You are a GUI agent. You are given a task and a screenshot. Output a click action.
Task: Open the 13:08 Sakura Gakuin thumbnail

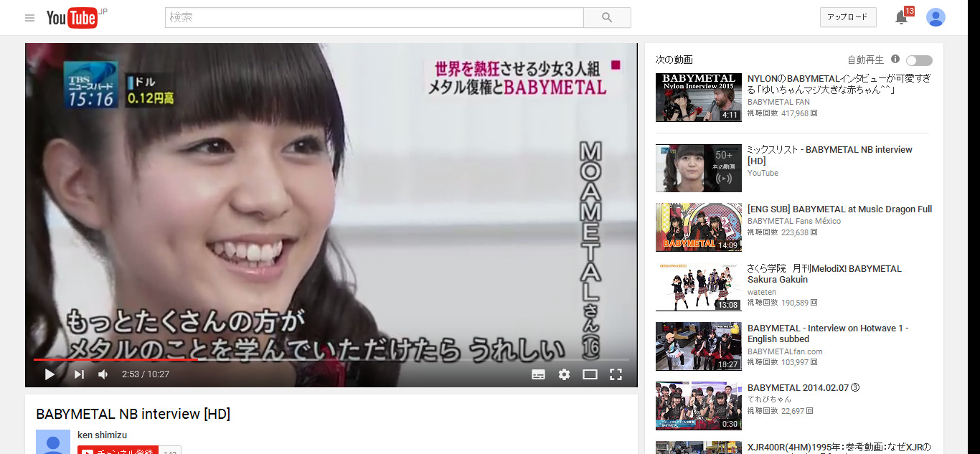pos(699,287)
